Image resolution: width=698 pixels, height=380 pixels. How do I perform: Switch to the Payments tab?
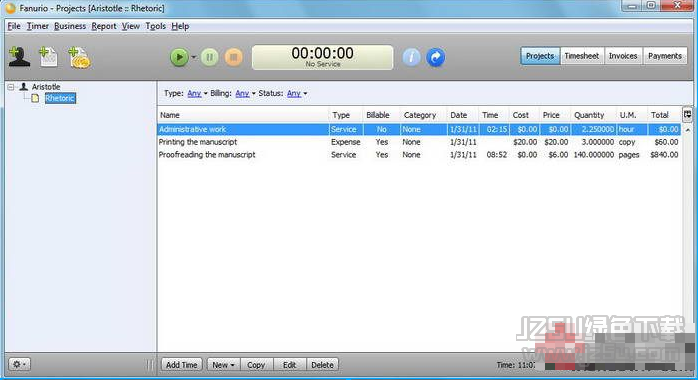(x=665, y=56)
